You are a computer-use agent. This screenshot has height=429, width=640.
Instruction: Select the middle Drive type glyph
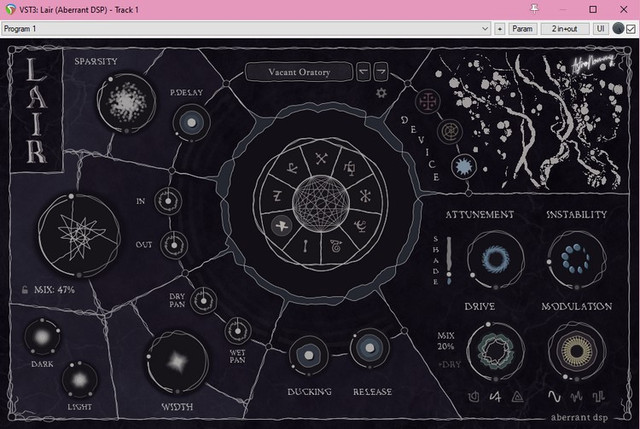(495, 396)
